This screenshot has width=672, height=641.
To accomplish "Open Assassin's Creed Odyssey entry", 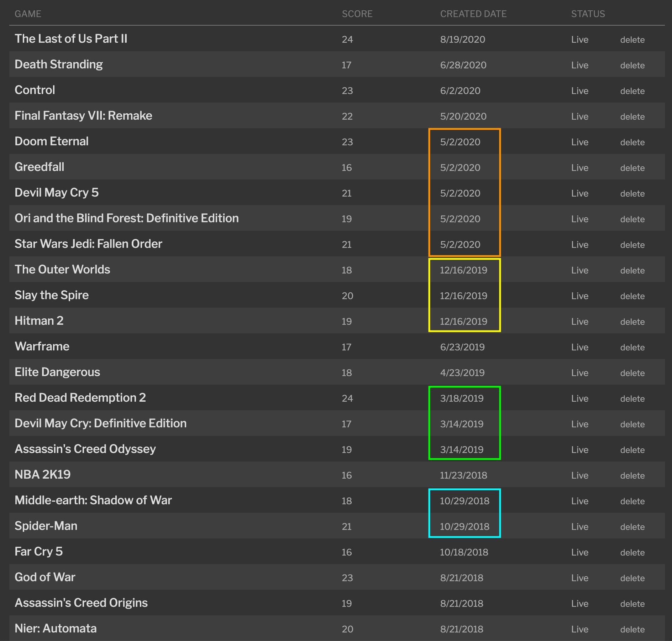I will [85, 449].
